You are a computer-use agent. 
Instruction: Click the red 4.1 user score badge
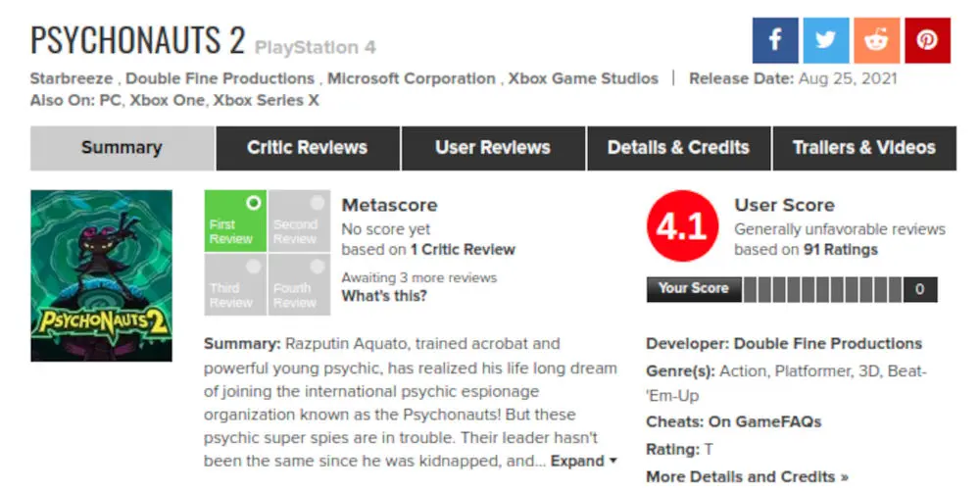(x=681, y=227)
